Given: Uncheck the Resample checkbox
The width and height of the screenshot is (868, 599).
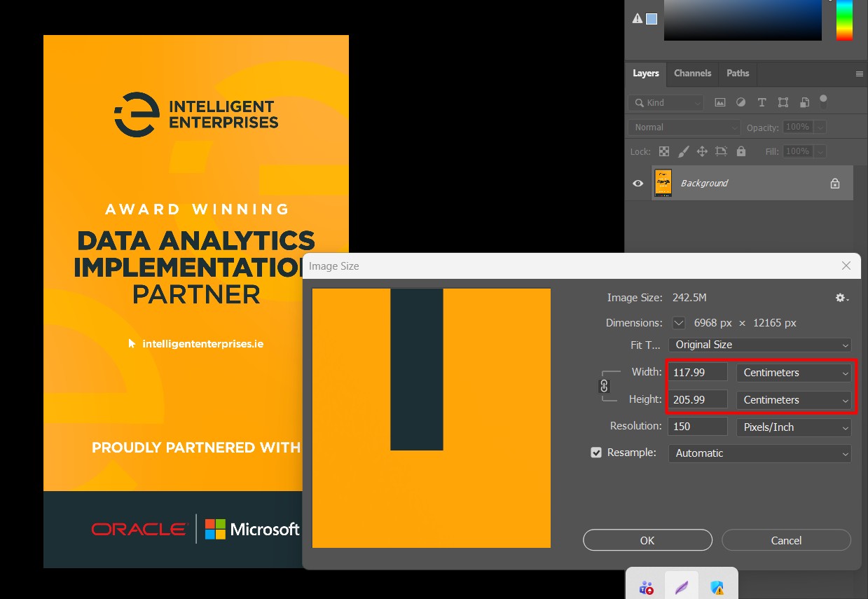Looking at the screenshot, I should tap(596, 453).
